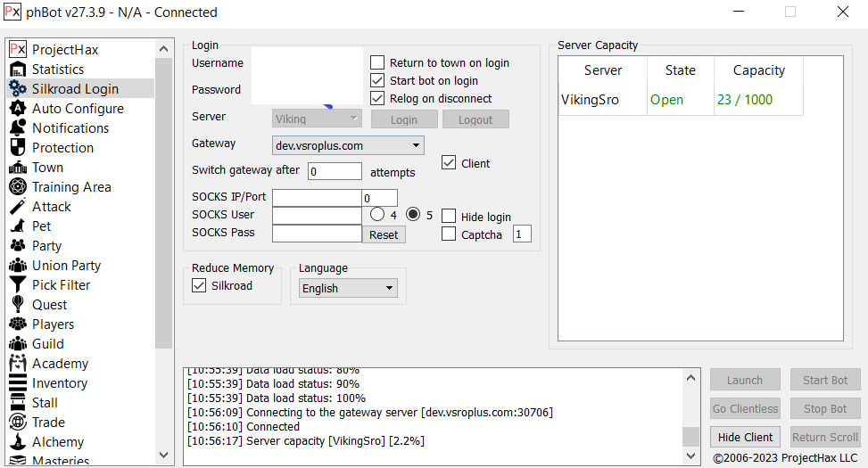
Task: Select the Inventory icon in sidebar
Action: [17, 383]
